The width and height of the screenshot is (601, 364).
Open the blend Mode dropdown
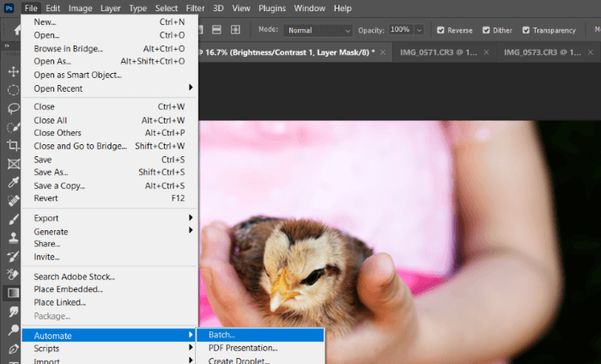[319, 30]
